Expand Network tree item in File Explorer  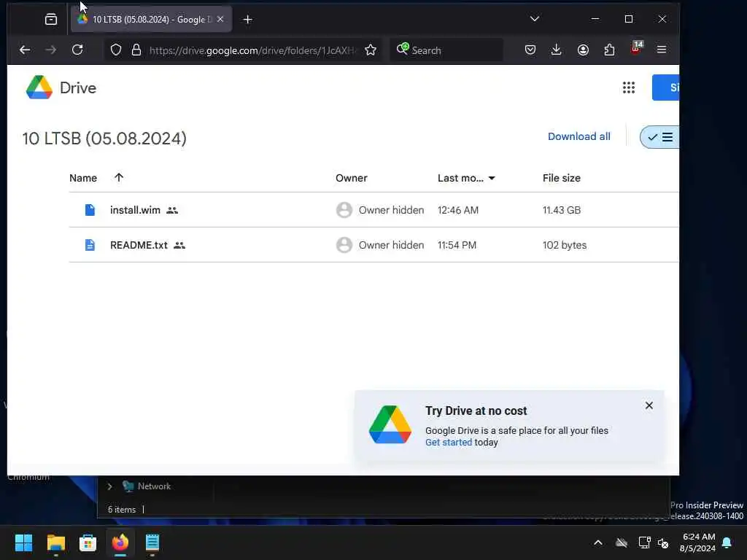click(109, 486)
